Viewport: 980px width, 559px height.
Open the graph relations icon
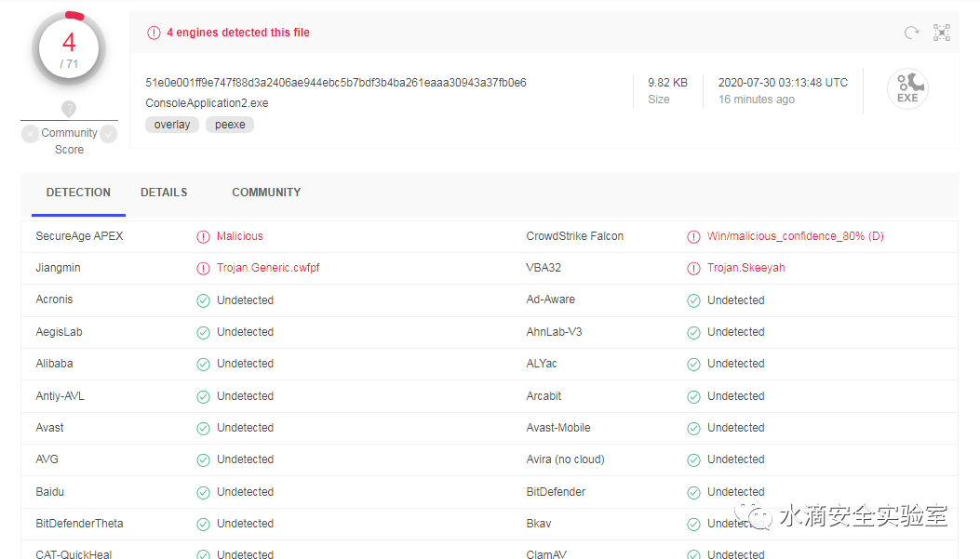tap(942, 33)
